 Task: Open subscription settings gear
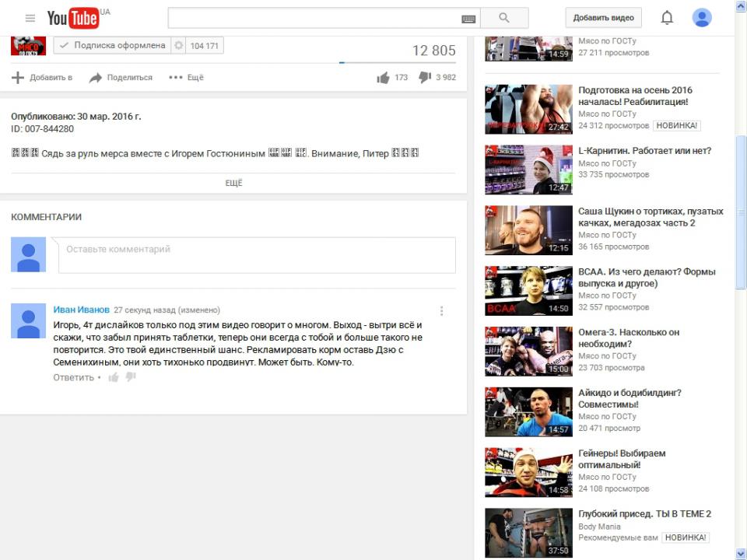(x=179, y=46)
